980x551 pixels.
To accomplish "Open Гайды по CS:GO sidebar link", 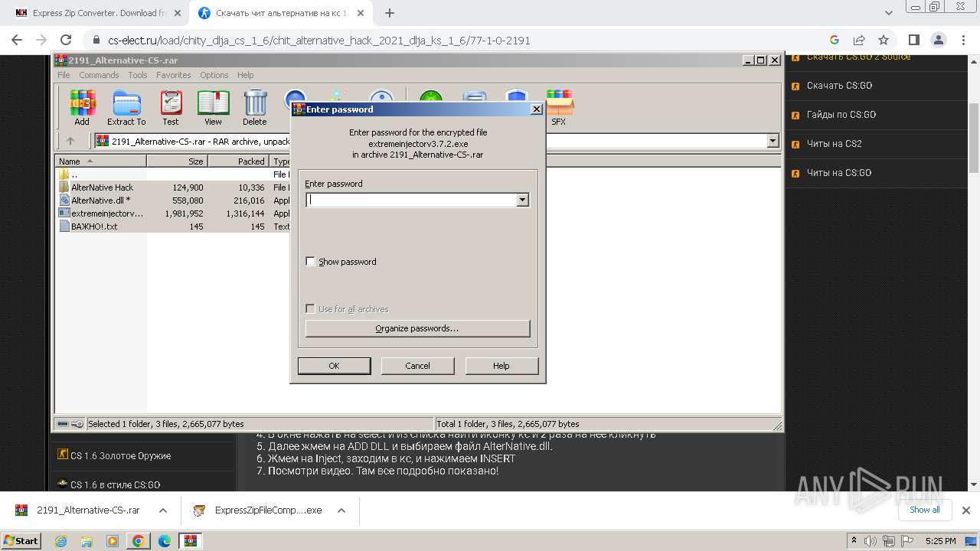I will [841, 115].
